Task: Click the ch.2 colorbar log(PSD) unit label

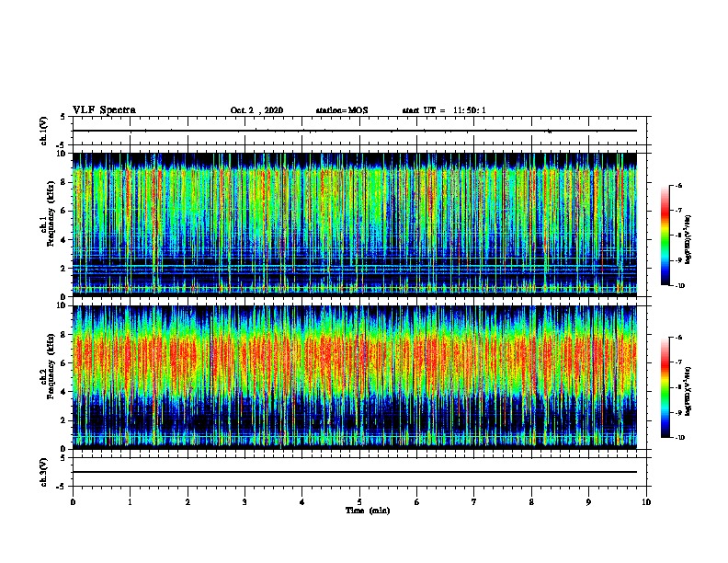Action: [x=688, y=391]
